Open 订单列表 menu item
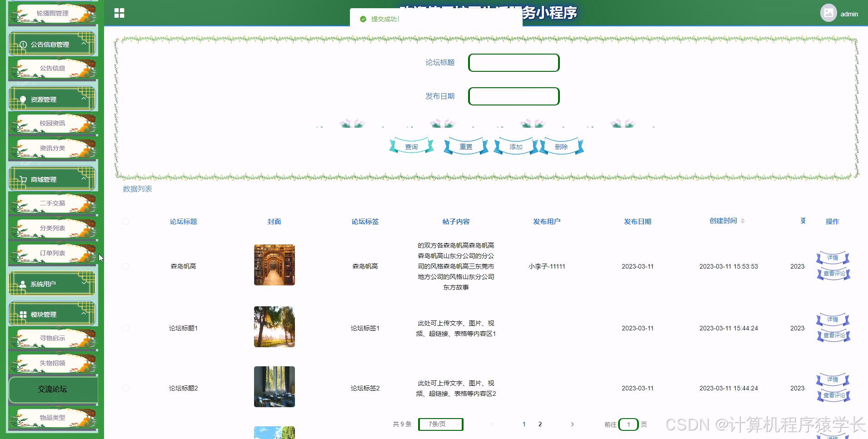868x439 pixels. (52, 253)
